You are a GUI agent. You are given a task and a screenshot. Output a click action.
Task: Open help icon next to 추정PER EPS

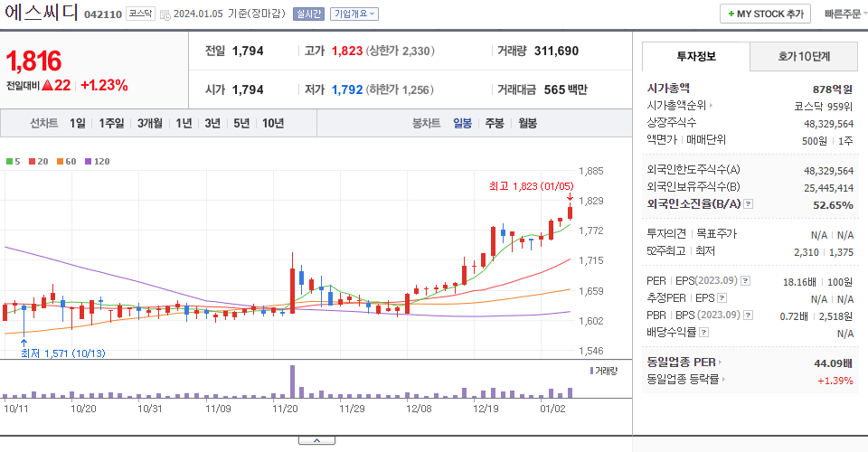pyautogui.click(x=722, y=298)
